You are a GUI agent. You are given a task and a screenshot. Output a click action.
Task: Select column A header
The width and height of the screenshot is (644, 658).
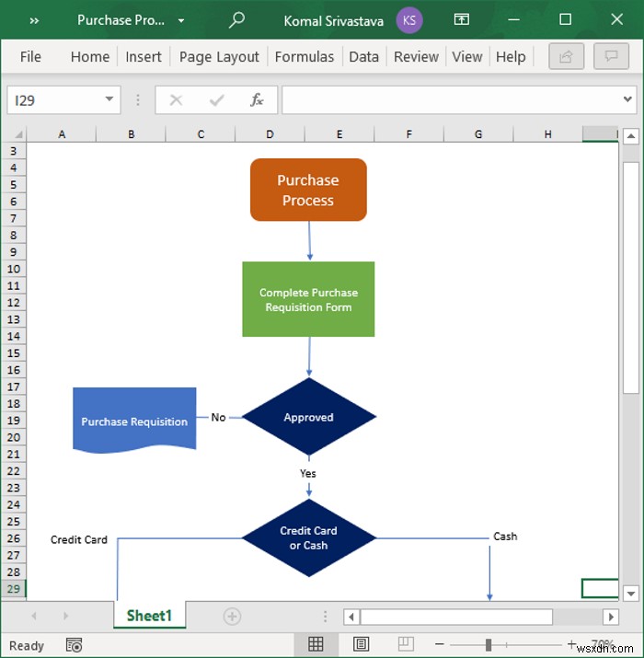pos(62,134)
